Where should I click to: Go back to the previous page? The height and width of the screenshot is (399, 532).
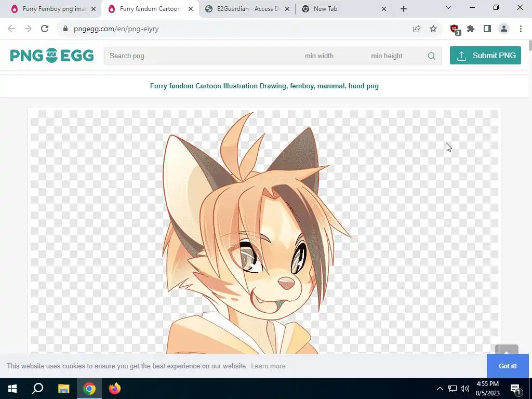[11, 29]
